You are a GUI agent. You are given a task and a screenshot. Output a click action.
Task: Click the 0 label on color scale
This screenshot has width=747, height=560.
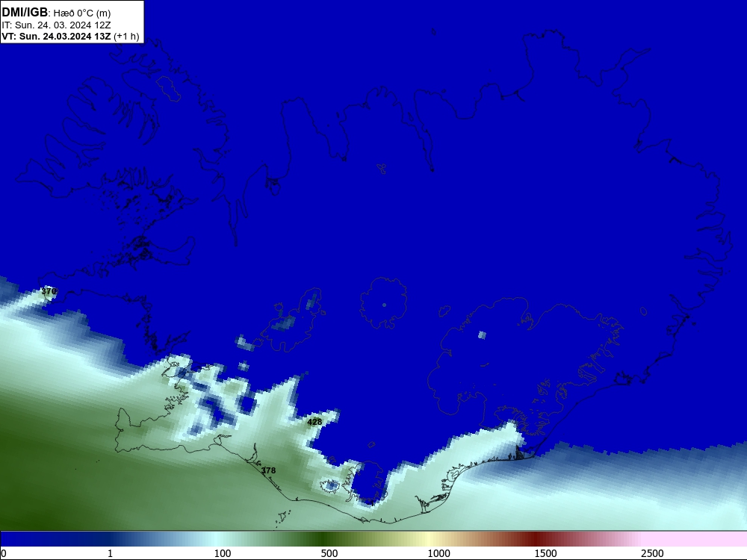tap(4, 553)
